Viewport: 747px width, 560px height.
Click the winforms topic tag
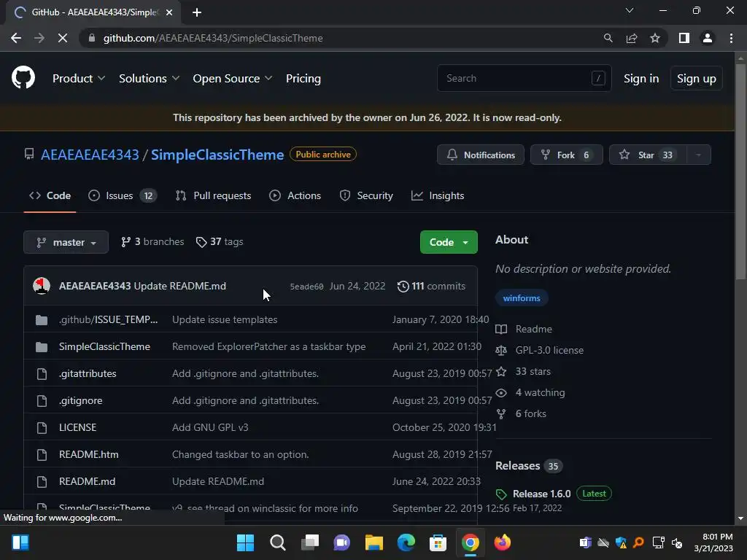[522, 298]
